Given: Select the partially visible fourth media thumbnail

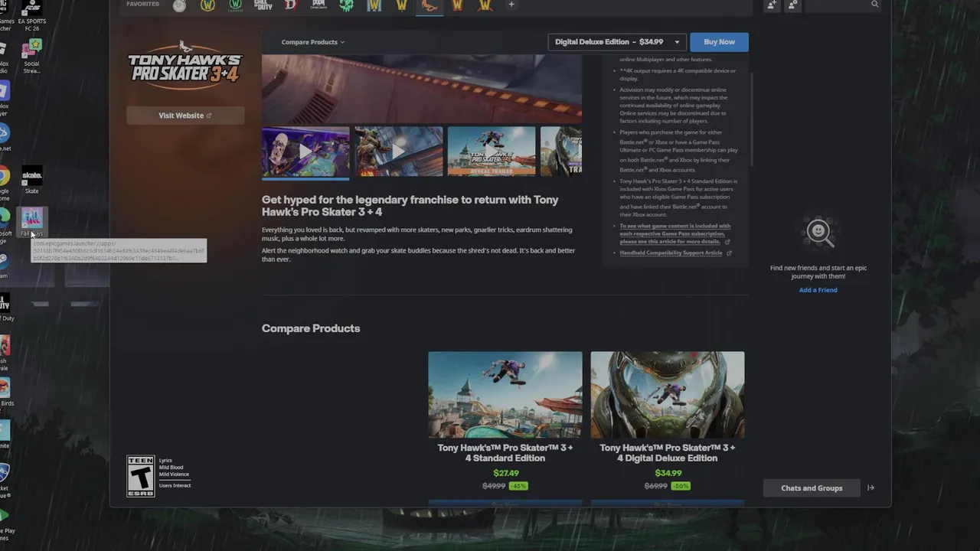Looking at the screenshot, I should 561,152.
